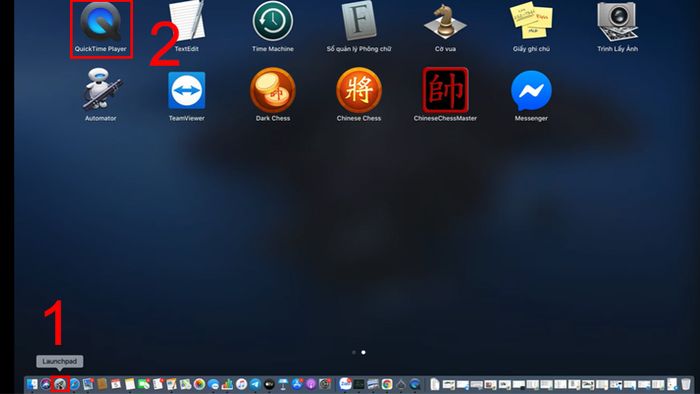The image size is (700, 394).
Task: Select the second Launchpad page dot
Action: (363, 353)
